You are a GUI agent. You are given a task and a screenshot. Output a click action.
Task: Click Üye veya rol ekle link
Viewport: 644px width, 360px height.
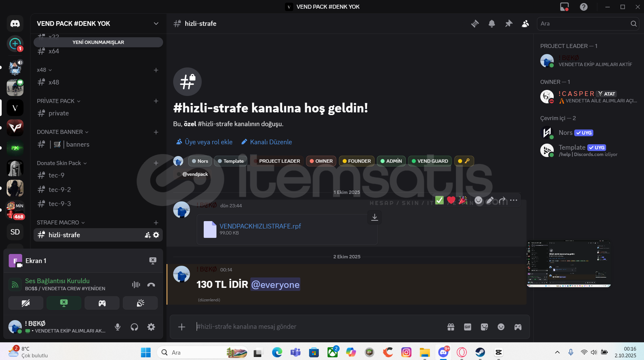(204, 142)
